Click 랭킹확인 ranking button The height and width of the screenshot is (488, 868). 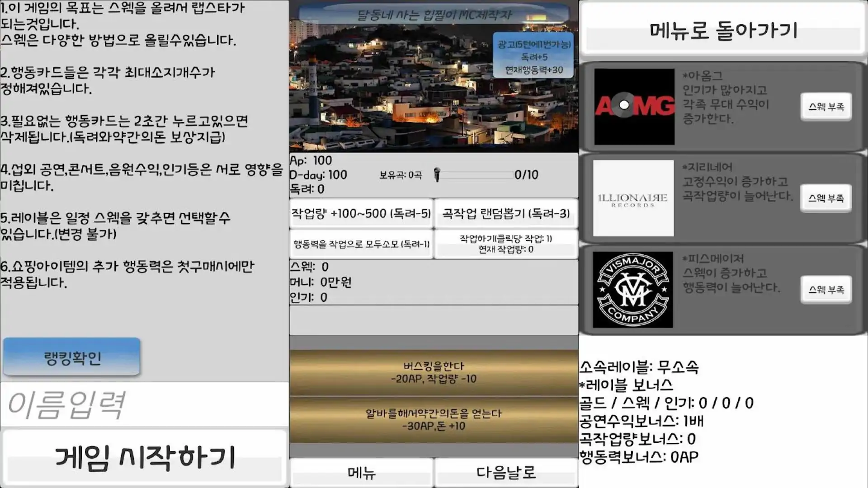tap(72, 357)
